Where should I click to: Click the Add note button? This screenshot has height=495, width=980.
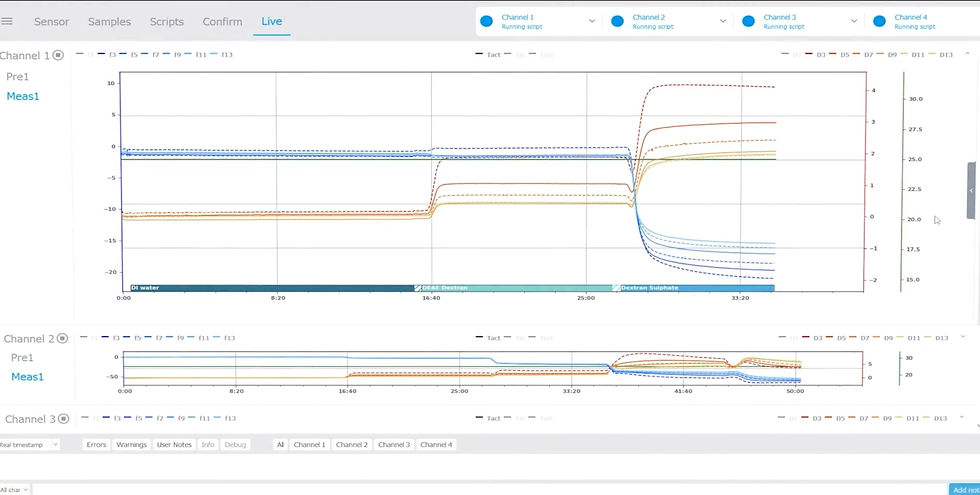(x=964, y=490)
